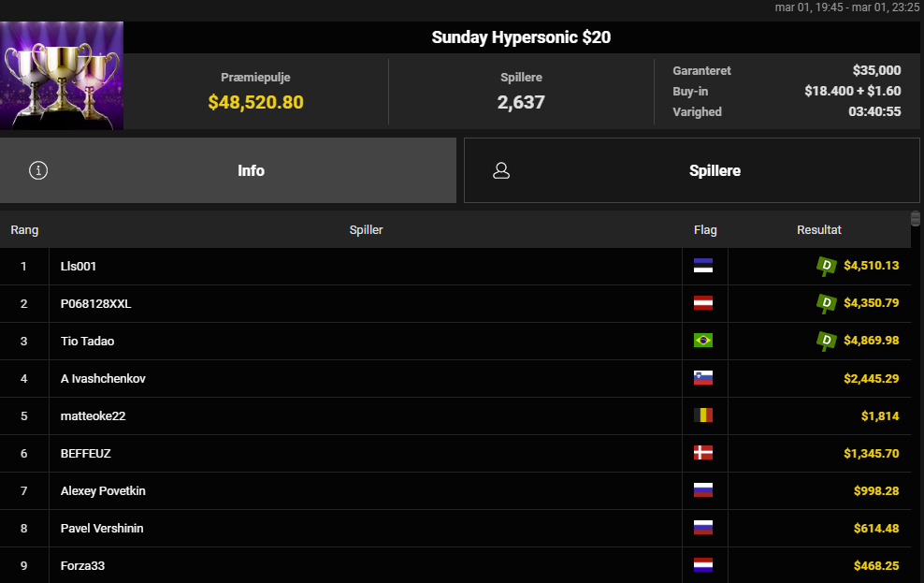Image resolution: width=924 pixels, height=583 pixels.
Task: Click the info circle icon
Action: click(38, 170)
